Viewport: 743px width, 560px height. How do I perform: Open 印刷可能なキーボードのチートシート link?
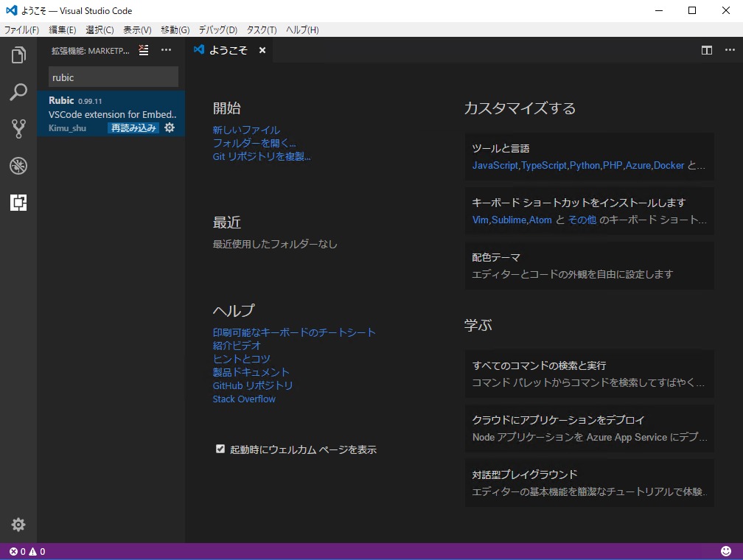coord(294,332)
